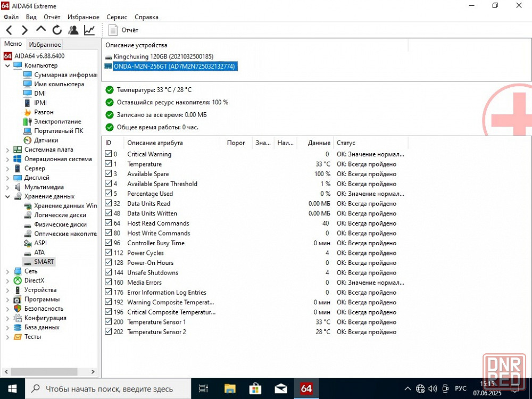Image resolution: width=532 pixels, height=399 pixels.
Task: Select the Kingchuxing 120GB device
Action: (163, 57)
